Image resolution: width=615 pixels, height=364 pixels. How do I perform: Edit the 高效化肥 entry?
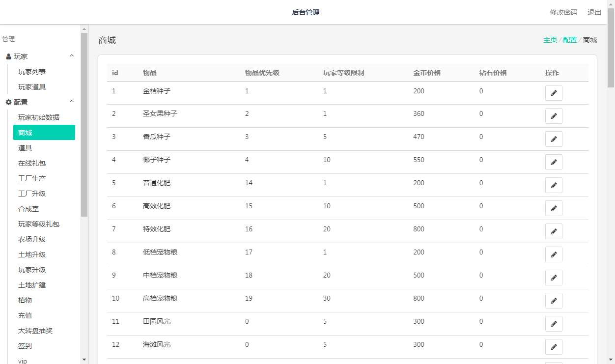pyautogui.click(x=554, y=208)
